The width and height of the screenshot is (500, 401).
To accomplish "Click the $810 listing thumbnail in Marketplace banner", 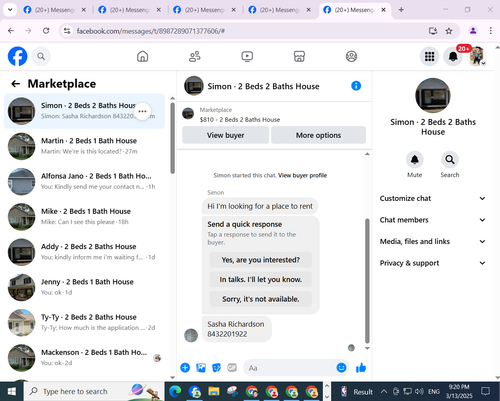I will click(188, 114).
